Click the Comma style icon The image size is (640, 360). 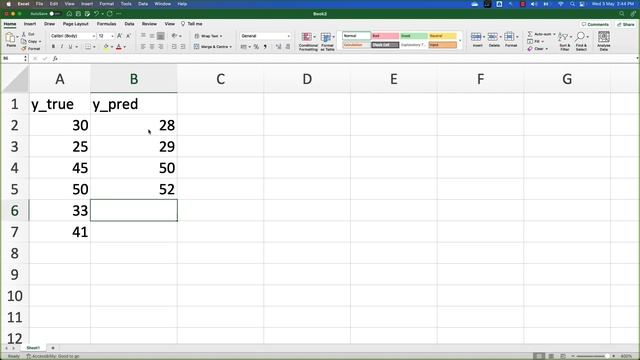(x=265, y=47)
